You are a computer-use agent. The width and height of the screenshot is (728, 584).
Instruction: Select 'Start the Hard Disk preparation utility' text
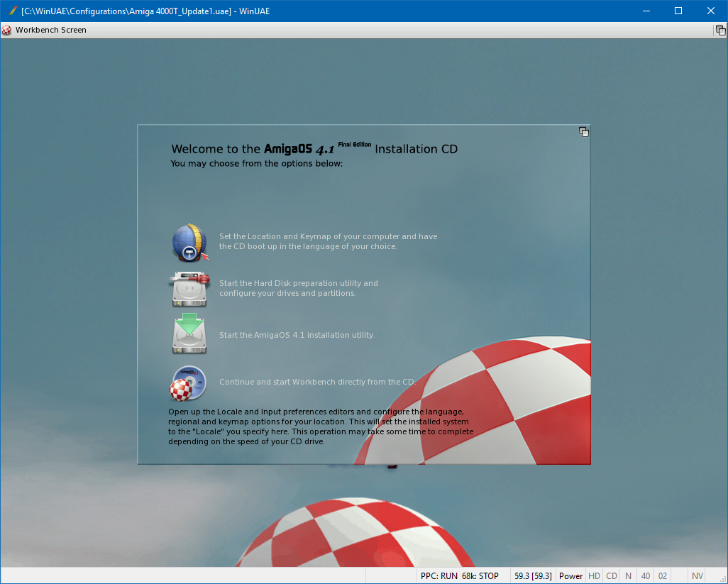(298, 288)
